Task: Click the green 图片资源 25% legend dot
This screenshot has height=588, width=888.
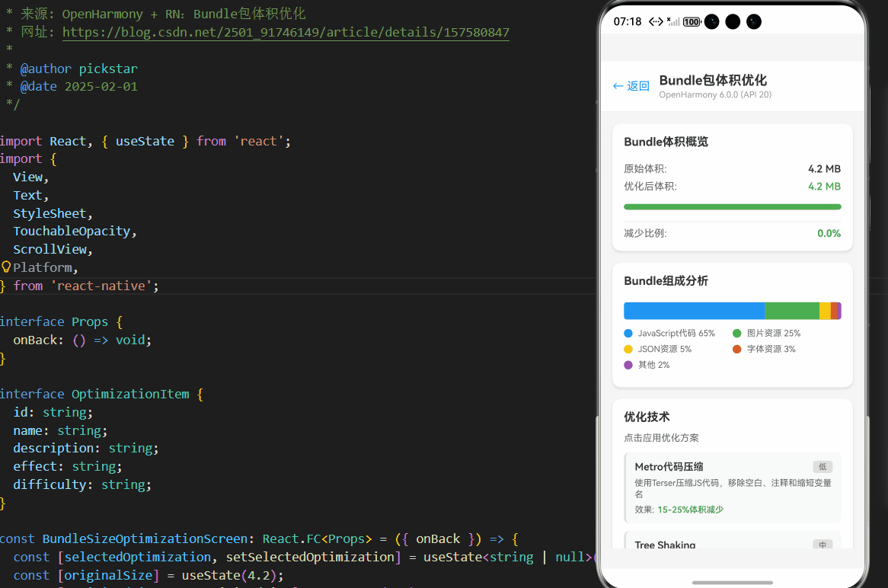Action: click(x=736, y=333)
